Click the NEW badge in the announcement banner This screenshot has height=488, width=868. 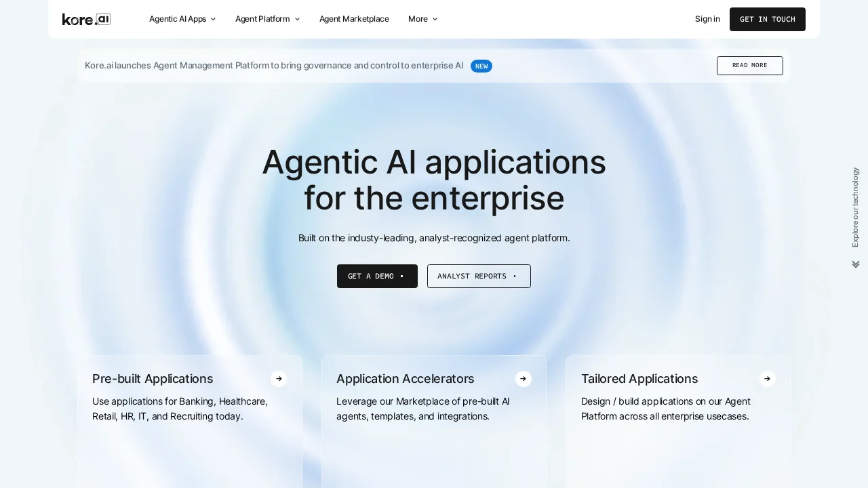click(481, 66)
